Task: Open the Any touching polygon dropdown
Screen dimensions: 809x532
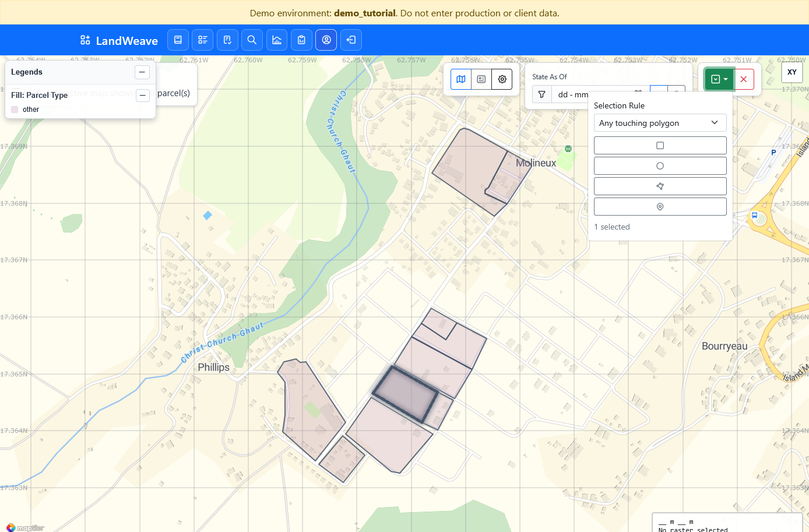Action: click(x=660, y=123)
